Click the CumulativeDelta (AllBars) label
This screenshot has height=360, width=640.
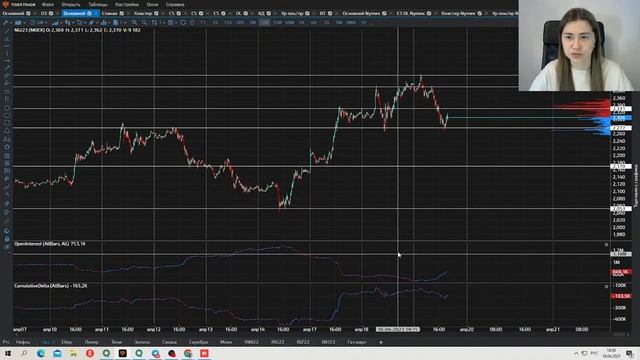coord(51,286)
